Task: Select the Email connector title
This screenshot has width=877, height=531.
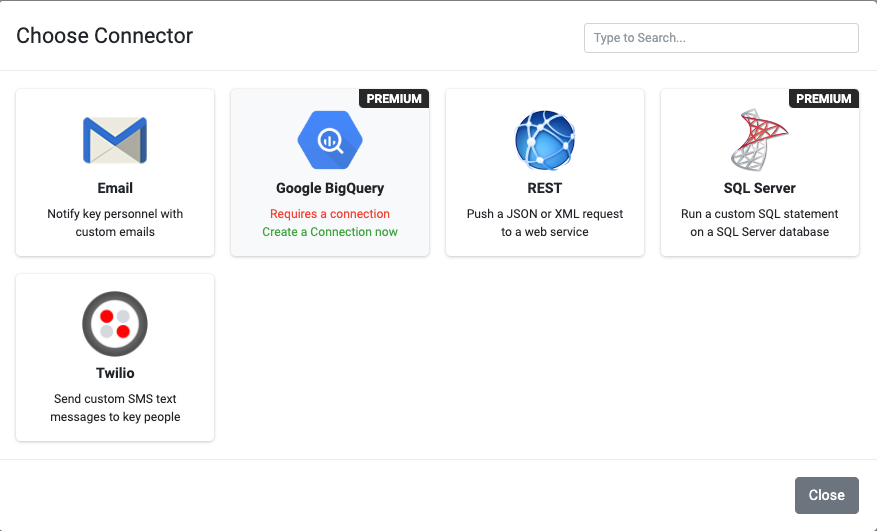Action: click(x=115, y=188)
